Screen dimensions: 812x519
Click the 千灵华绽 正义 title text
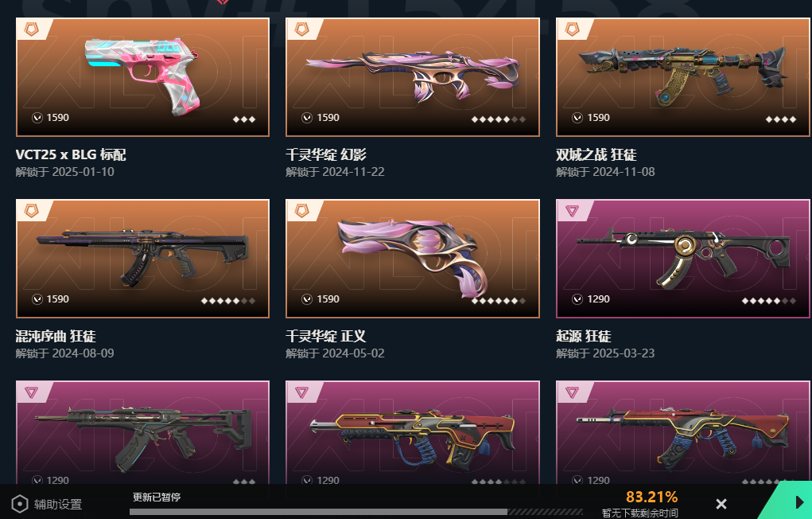pos(326,336)
